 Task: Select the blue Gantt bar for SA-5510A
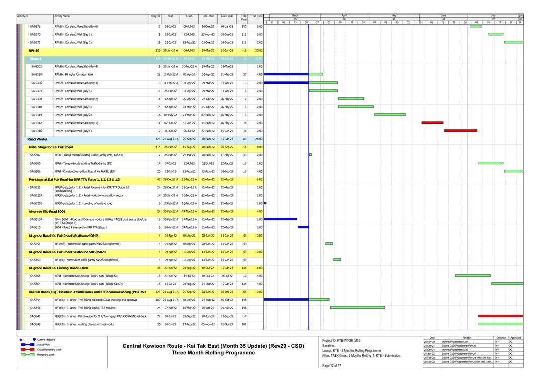click(280, 219)
